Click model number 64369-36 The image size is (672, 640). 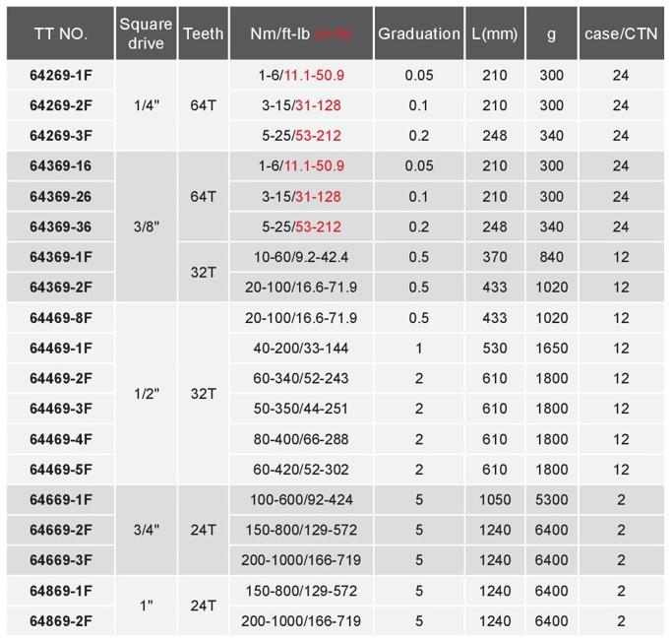click(x=61, y=226)
